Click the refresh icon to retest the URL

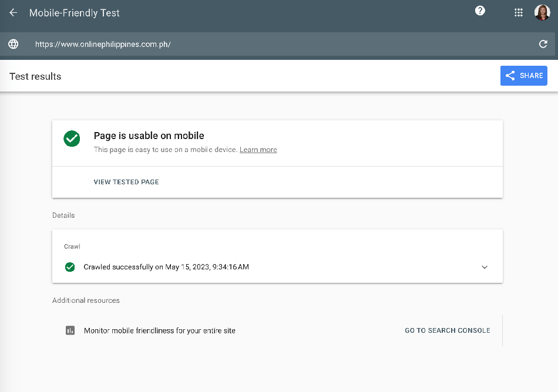click(543, 44)
